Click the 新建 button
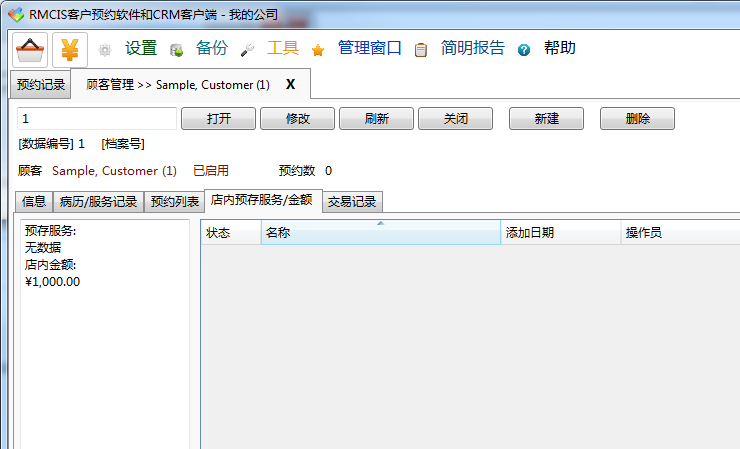Image resolution: width=740 pixels, height=449 pixels. [x=547, y=119]
